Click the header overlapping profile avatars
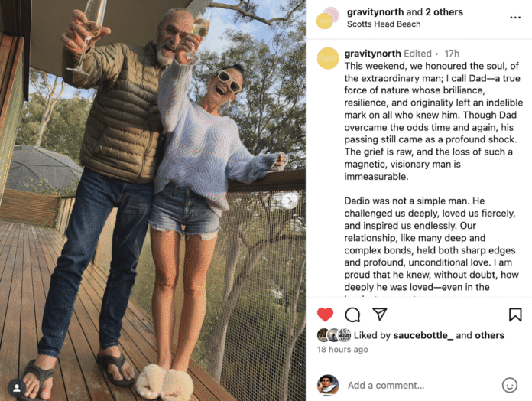This screenshot has width=532, height=401. [x=327, y=18]
